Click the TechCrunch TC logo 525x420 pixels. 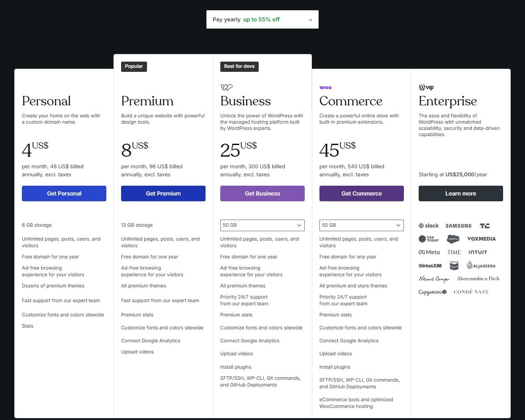pos(484,226)
